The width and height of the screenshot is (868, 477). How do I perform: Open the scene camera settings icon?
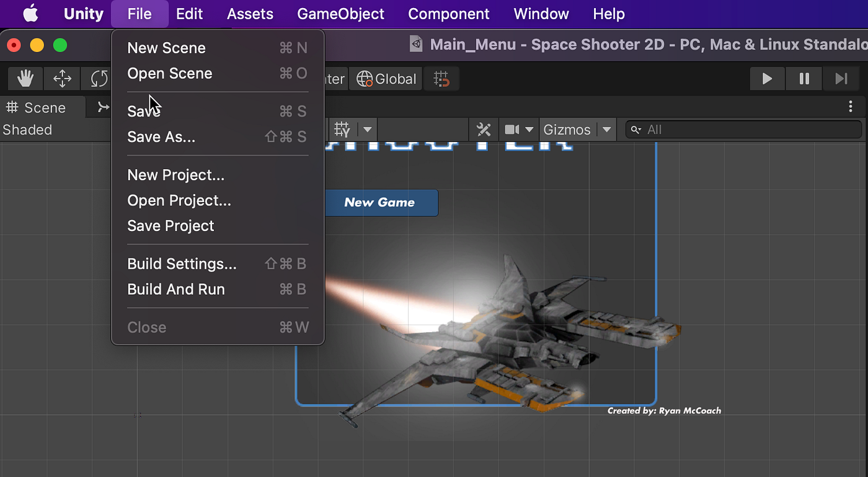(x=511, y=129)
